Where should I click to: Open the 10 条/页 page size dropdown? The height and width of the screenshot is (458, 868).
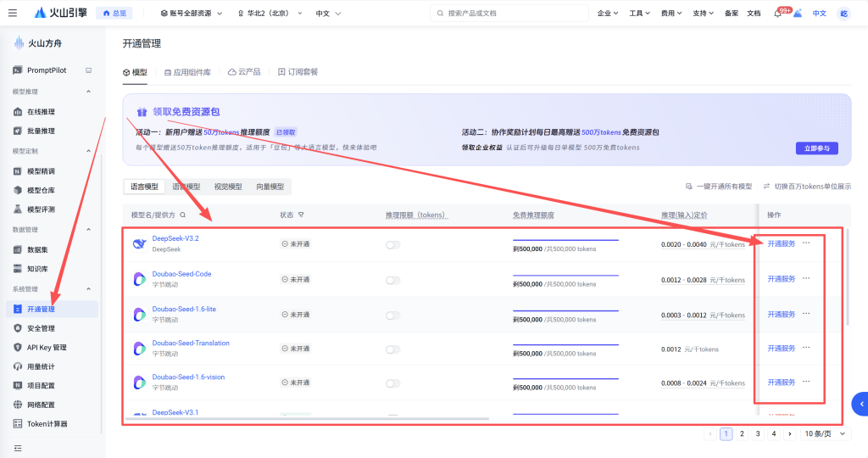[x=825, y=433]
